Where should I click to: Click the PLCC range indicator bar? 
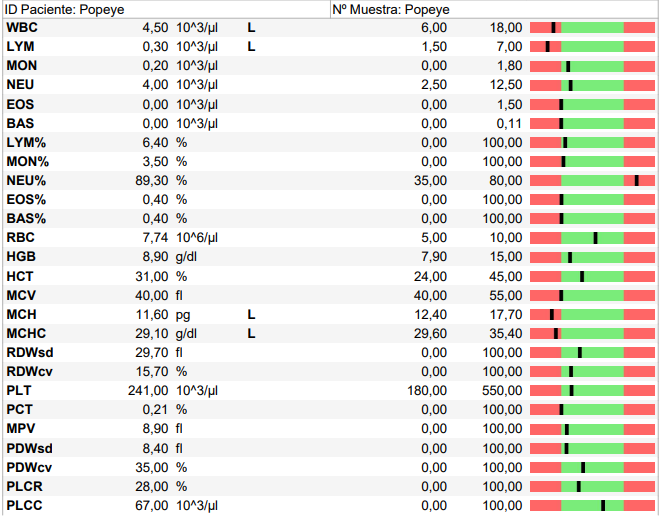[x=591, y=506]
